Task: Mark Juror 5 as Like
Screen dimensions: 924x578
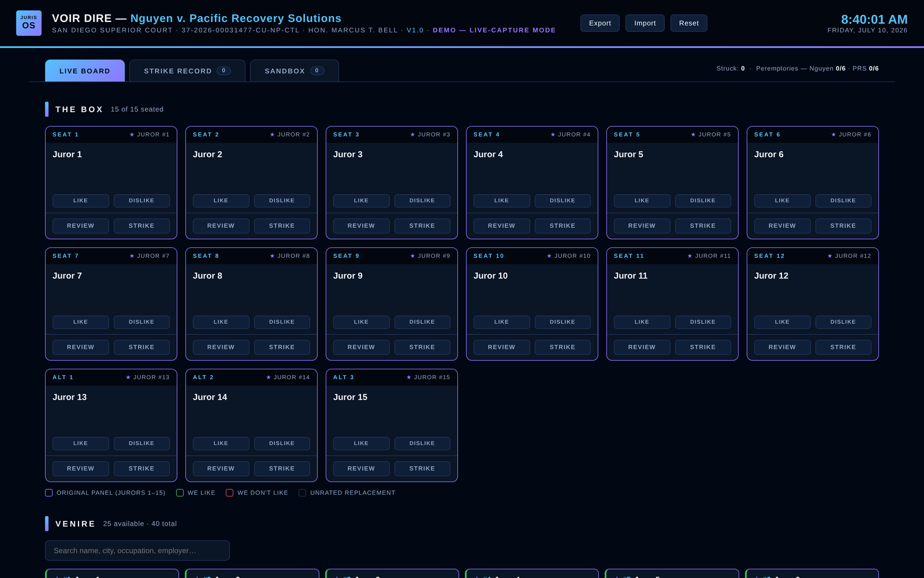Action: 642,201
